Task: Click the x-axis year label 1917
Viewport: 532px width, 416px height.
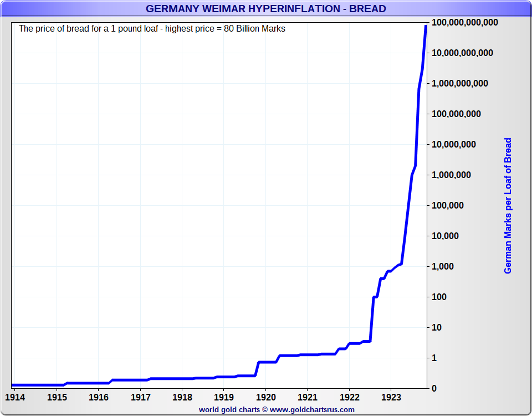Action: (140, 397)
